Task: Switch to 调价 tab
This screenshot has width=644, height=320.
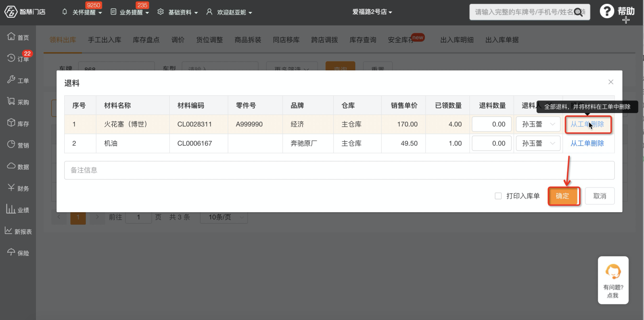Action: (178, 40)
